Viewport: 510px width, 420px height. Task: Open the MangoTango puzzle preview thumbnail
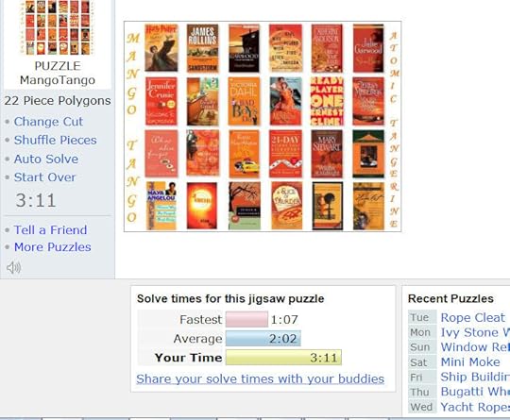click(x=58, y=27)
